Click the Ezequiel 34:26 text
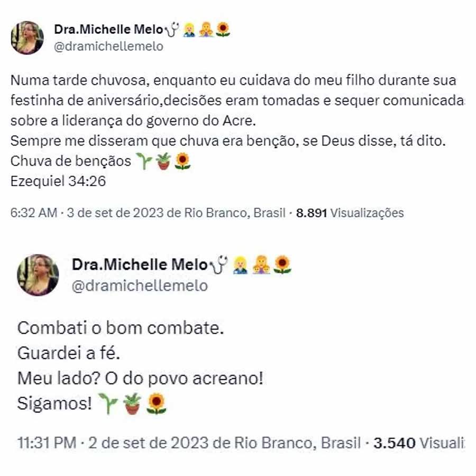 (58, 181)
